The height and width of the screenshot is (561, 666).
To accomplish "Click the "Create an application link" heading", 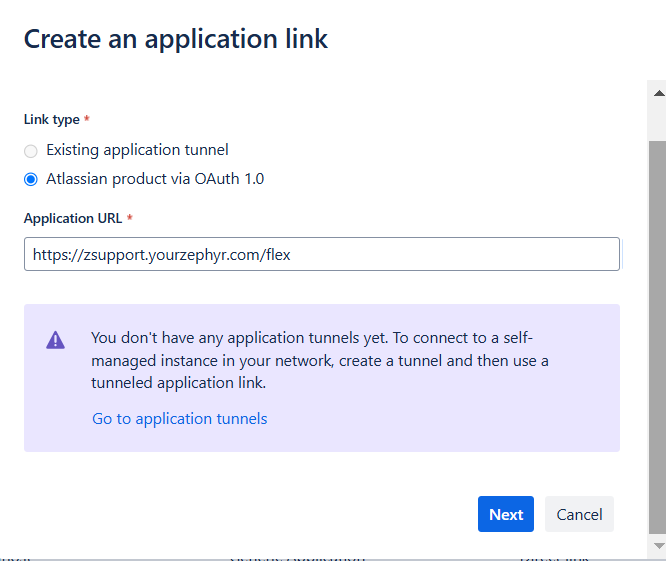I will [176, 39].
